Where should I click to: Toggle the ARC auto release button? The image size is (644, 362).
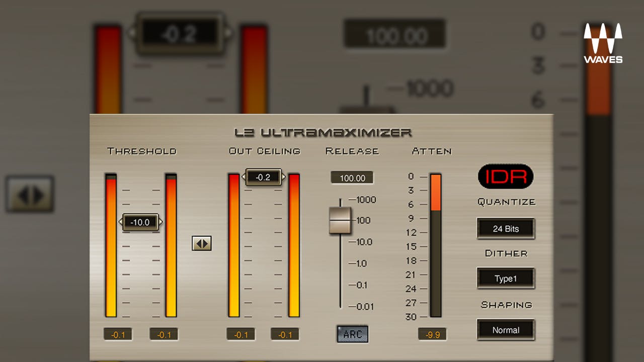coord(353,334)
